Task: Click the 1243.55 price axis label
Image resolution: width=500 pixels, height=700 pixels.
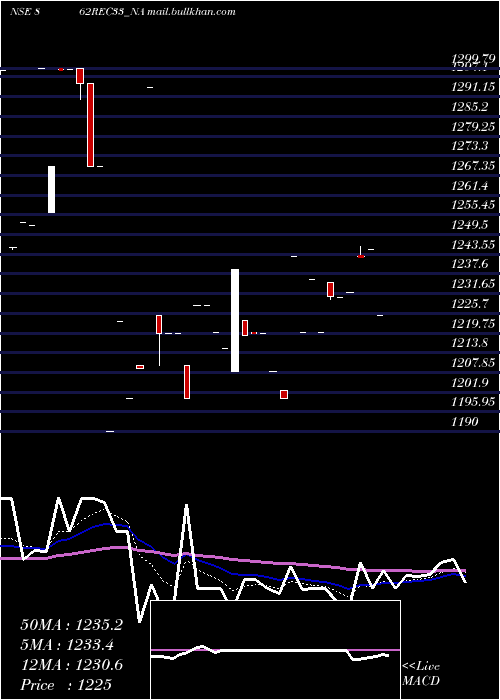Action: (473, 244)
